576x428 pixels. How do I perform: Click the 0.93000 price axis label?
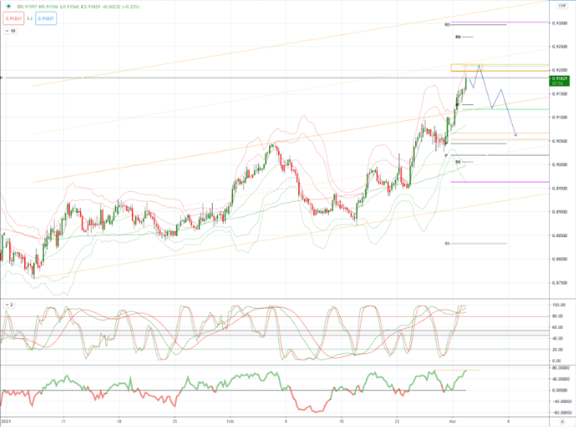point(559,23)
